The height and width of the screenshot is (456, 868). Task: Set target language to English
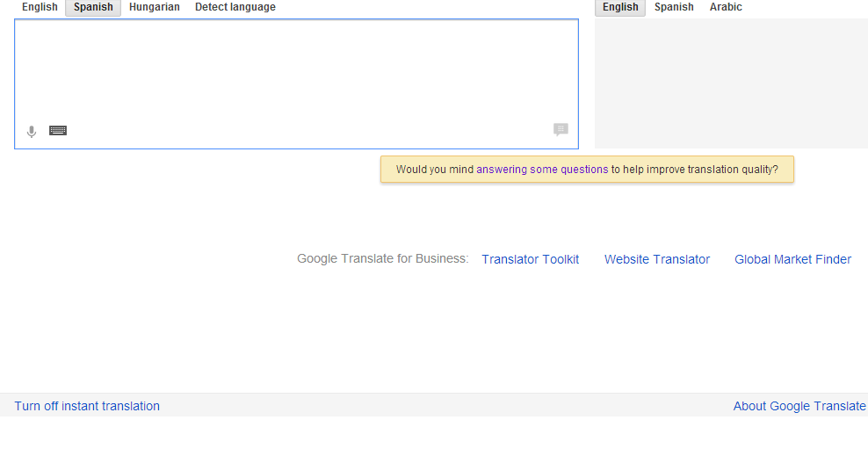pyautogui.click(x=620, y=7)
